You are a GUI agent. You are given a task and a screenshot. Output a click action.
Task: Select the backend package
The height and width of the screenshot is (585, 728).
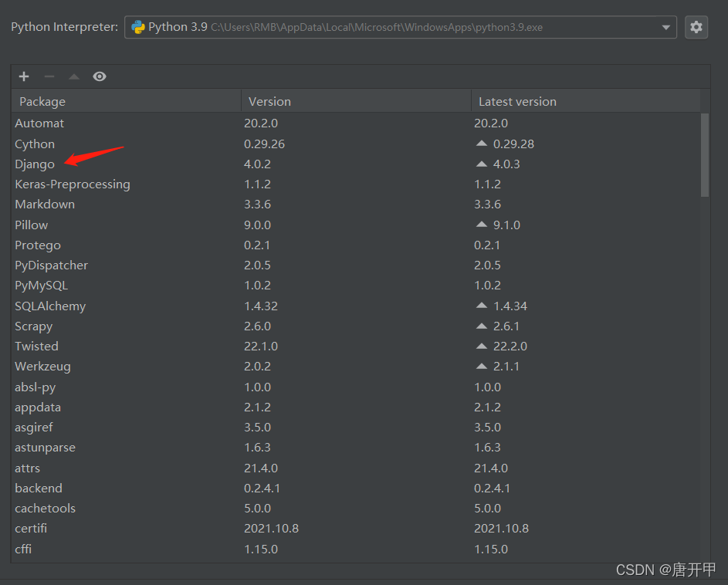click(x=39, y=489)
